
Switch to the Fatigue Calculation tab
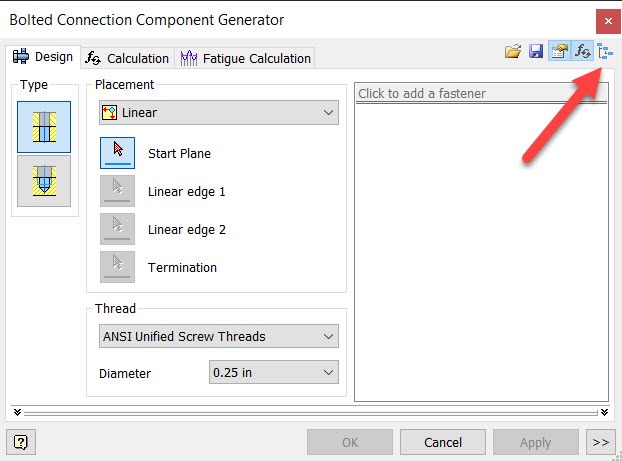245,58
